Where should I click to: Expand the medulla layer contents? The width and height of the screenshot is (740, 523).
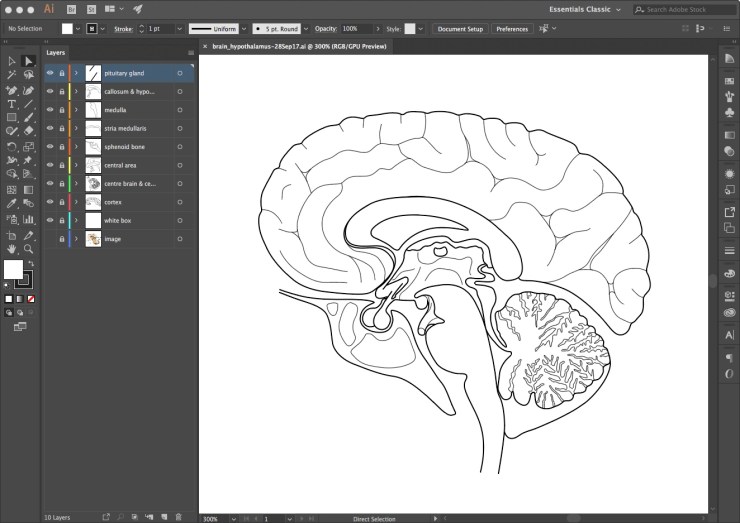point(76,110)
